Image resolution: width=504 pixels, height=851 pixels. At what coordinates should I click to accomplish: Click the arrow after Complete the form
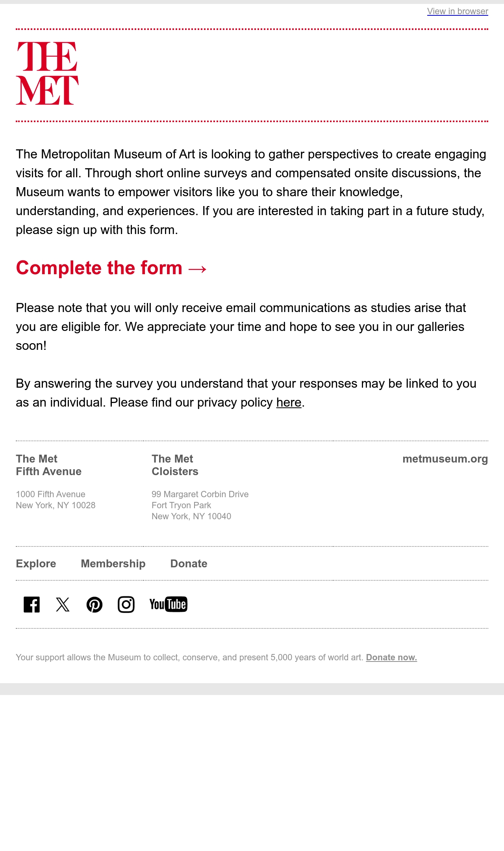[x=197, y=269]
